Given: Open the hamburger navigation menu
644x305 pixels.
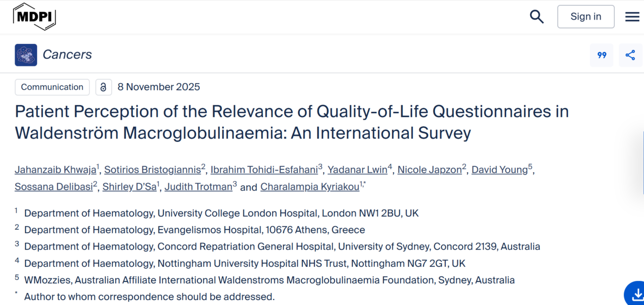Looking at the screenshot, I should (632, 16).
